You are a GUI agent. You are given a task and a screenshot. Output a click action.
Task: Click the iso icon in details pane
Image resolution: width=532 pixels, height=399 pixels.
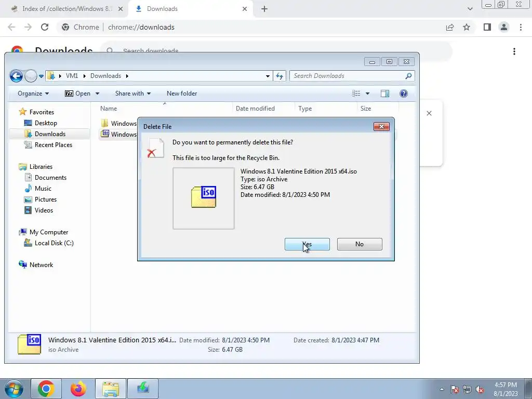(30, 344)
